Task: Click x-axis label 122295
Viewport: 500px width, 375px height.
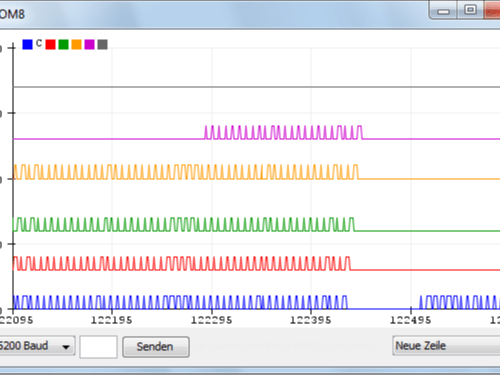Action: point(211,320)
